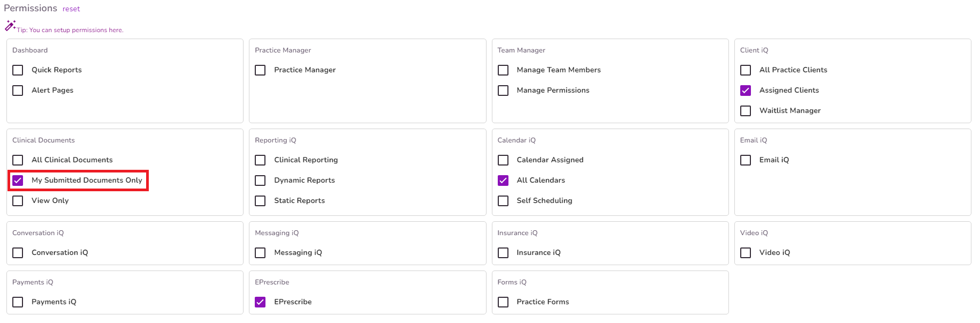Disable the EPrescribe permission
980x323 pixels.
pyautogui.click(x=260, y=302)
